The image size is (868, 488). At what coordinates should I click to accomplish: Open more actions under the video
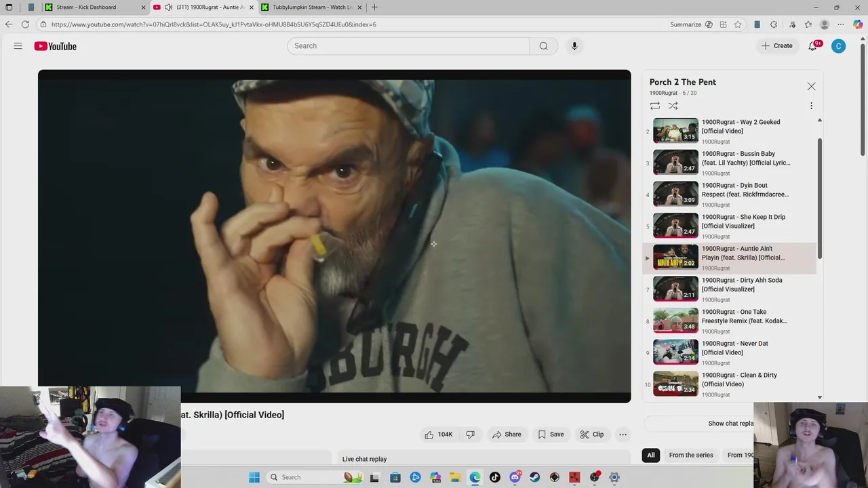[x=623, y=434]
